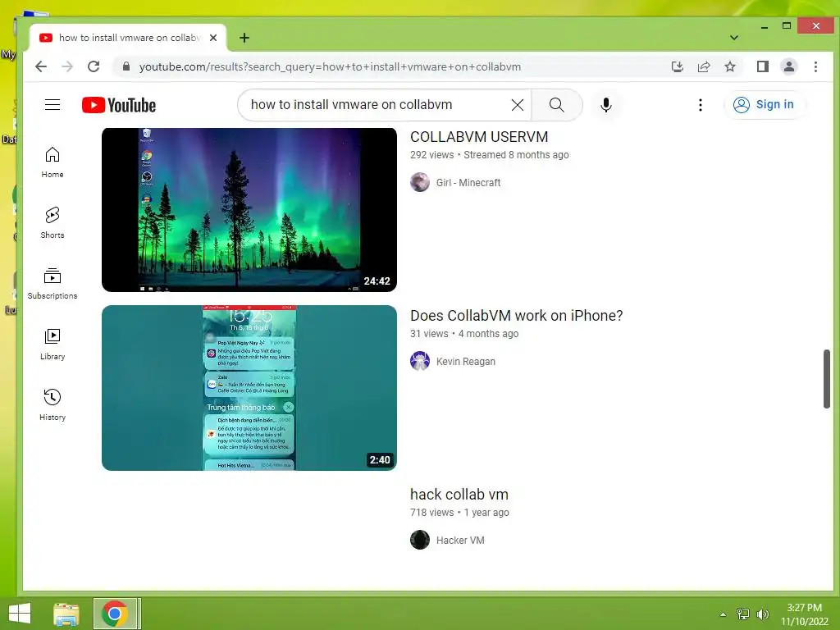Open File Explorer from the taskbar
Screen dimensions: 840x630
pos(66,614)
